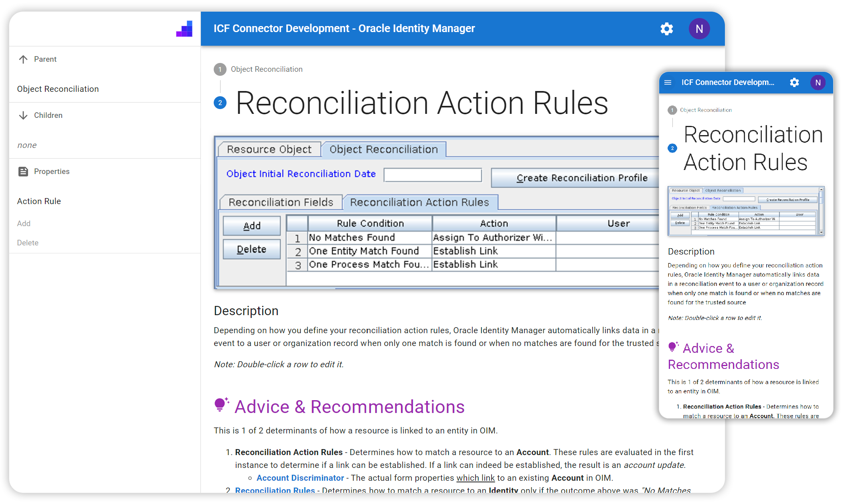Open the N avatar in mobile preview
This screenshot has height=504, width=842.
(x=818, y=83)
